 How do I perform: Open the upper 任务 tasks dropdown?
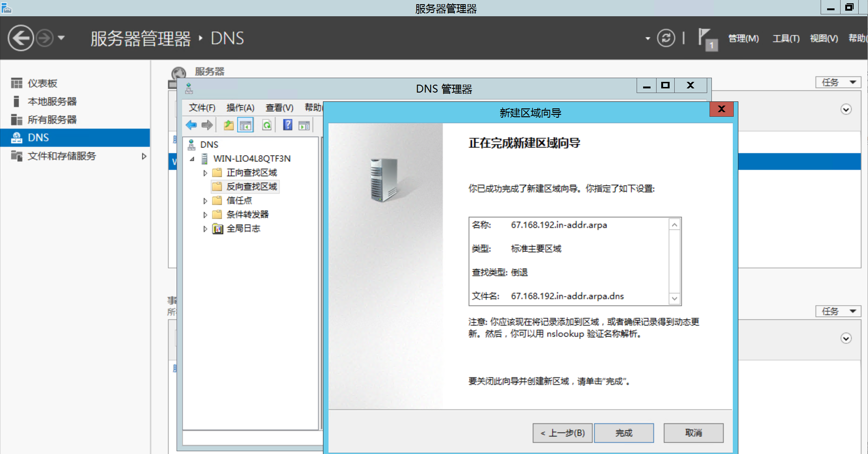pos(838,82)
